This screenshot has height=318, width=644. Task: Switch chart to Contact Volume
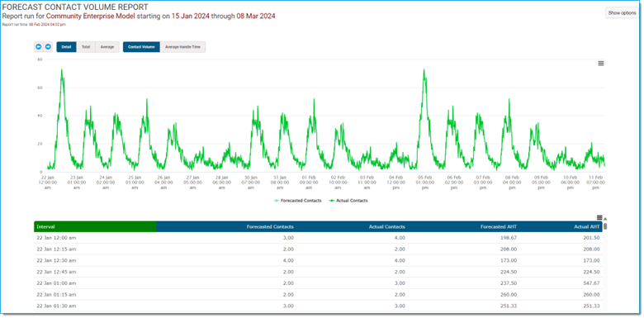tap(141, 47)
